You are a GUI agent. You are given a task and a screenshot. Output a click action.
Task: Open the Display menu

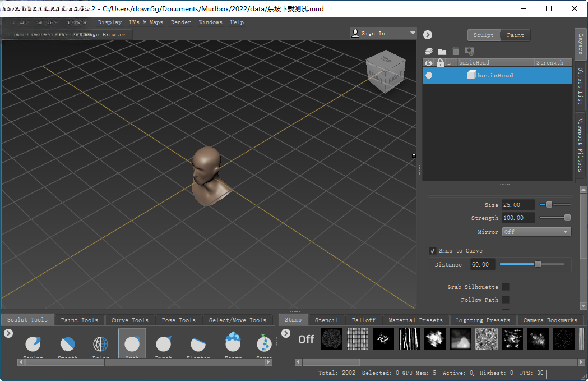point(109,22)
